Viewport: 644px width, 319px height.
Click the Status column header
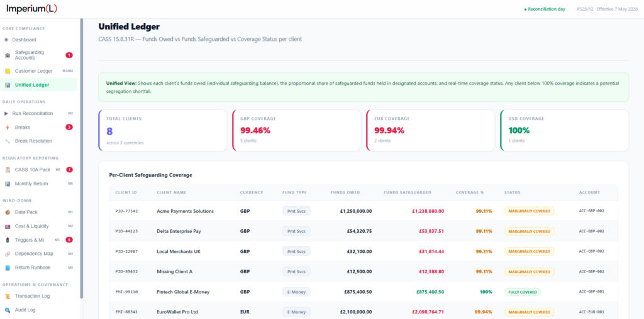pyautogui.click(x=512, y=192)
